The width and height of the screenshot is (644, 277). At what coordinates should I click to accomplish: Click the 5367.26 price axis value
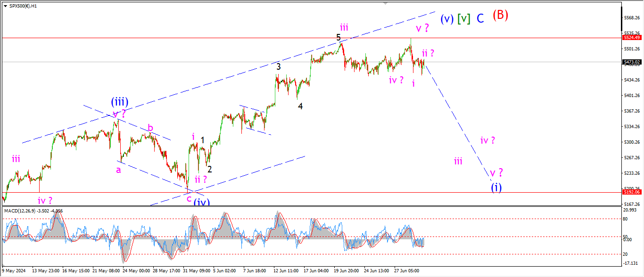tap(631, 111)
